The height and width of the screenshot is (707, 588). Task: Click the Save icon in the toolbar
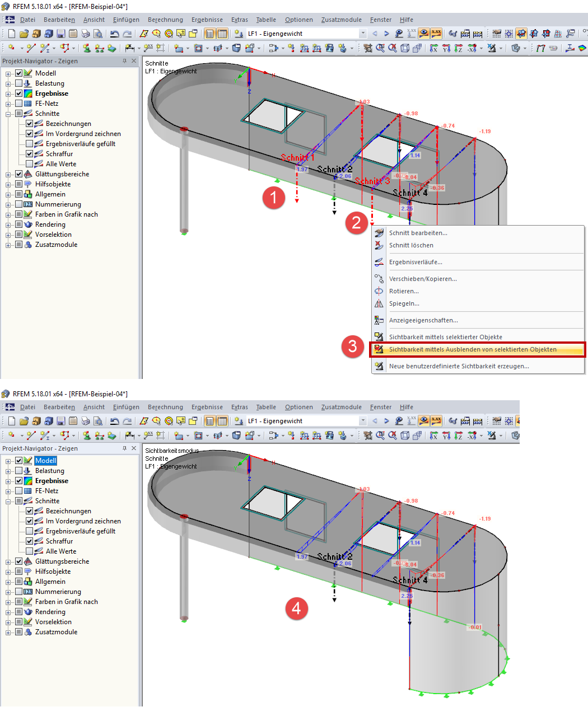point(60,33)
